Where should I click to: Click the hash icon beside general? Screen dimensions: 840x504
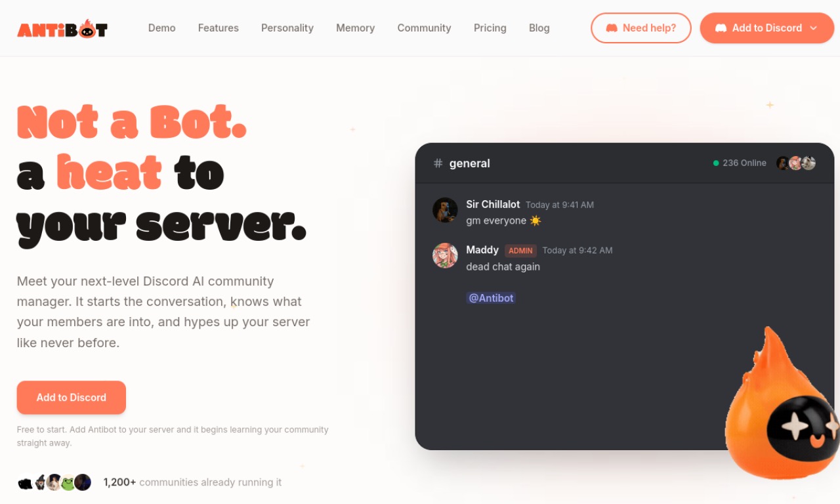coord(438,163)
